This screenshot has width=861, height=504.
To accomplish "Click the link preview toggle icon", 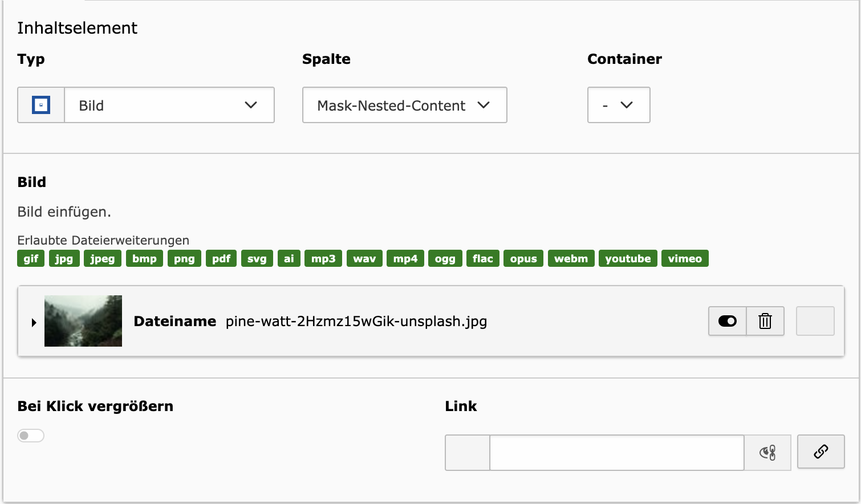I will [x=767, y=453].
